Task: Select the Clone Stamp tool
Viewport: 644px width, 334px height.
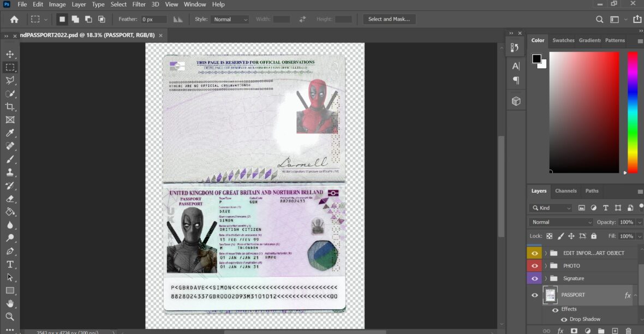Action: point(10,172)
